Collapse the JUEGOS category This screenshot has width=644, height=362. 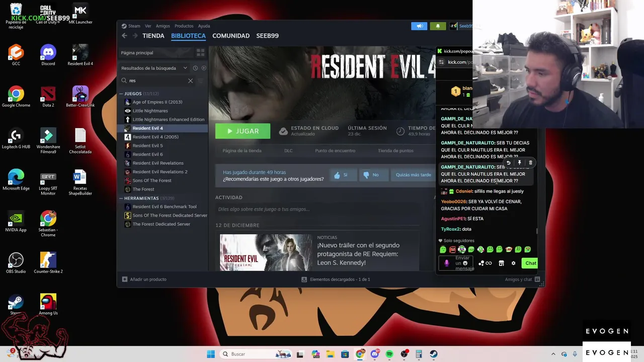pyautogui.click(x=121, y=94)
